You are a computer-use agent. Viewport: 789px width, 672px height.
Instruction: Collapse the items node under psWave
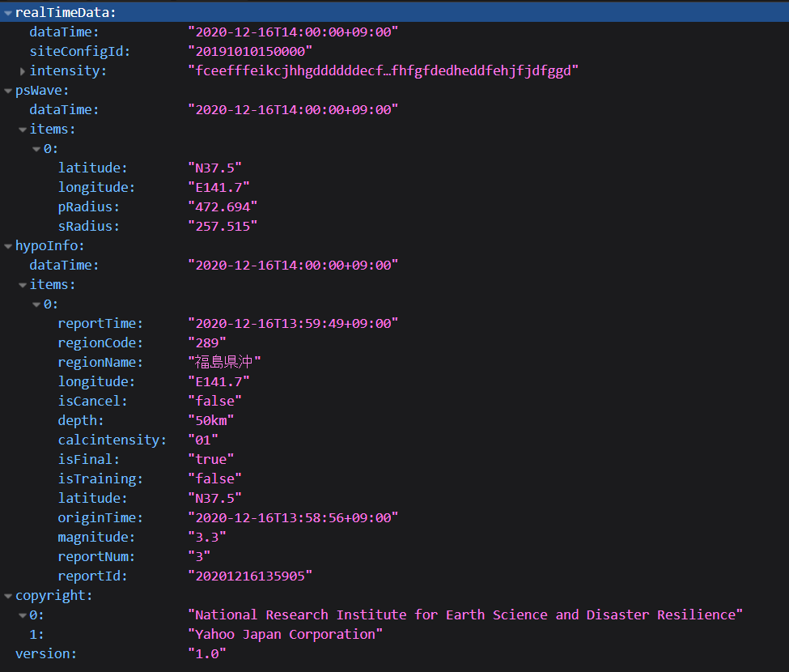pos(22,129)
